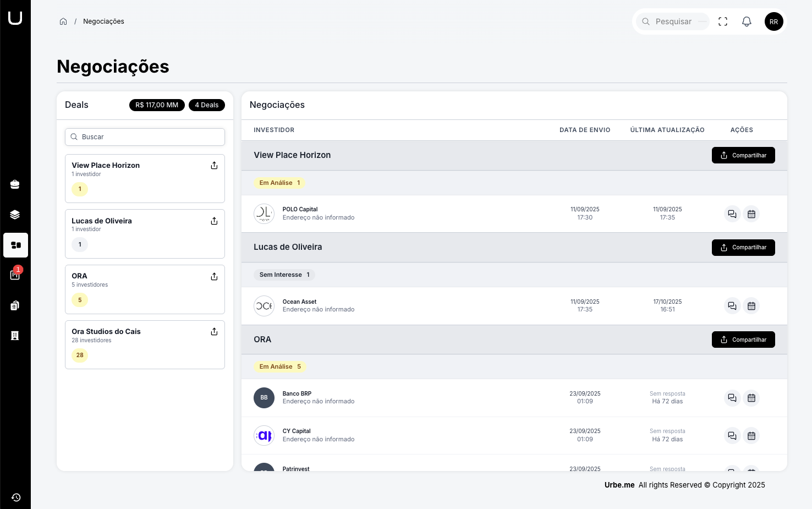This screenshot has height=509, width=812.
Task: Open sidebar item with red notification badge
Action: pos(15,275)
